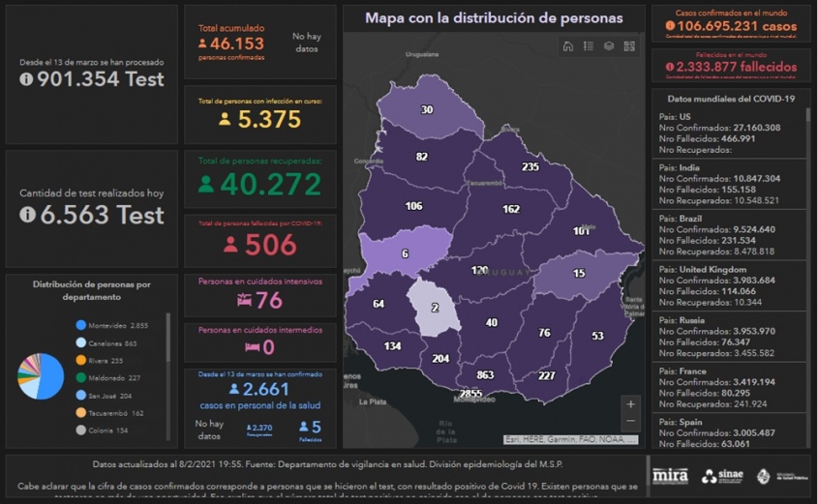The image size is (818, 504).
Task: Zoom in with the map plus button
Action: [631, 404]
